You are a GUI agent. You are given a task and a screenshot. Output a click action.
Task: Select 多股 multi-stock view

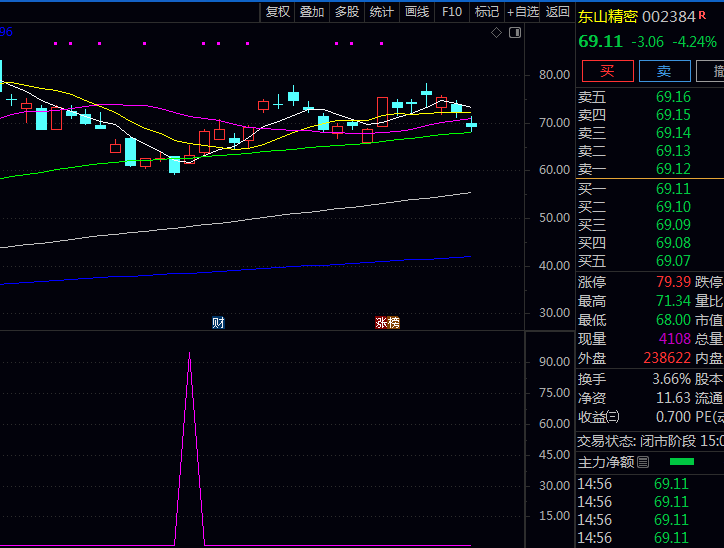click(347, 11)
